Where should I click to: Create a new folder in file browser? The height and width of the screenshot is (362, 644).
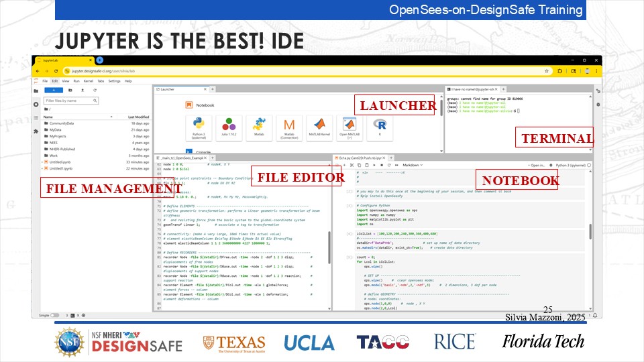[70, 89]
